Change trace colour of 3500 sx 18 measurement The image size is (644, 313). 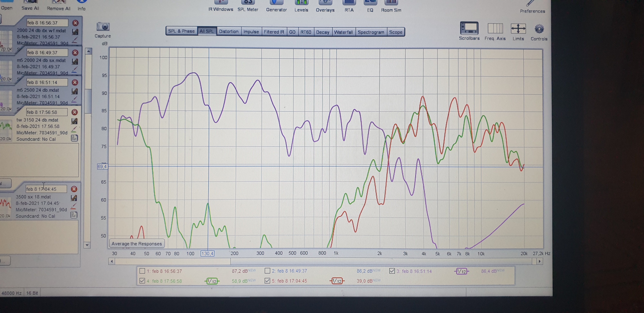pos(73,206)
